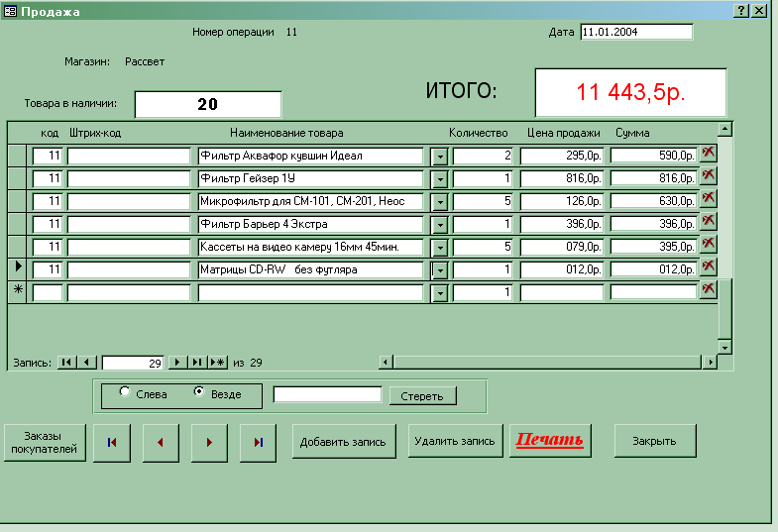
Task: Select the Матрицы CD-RW row selector
Action: [16, 268]
